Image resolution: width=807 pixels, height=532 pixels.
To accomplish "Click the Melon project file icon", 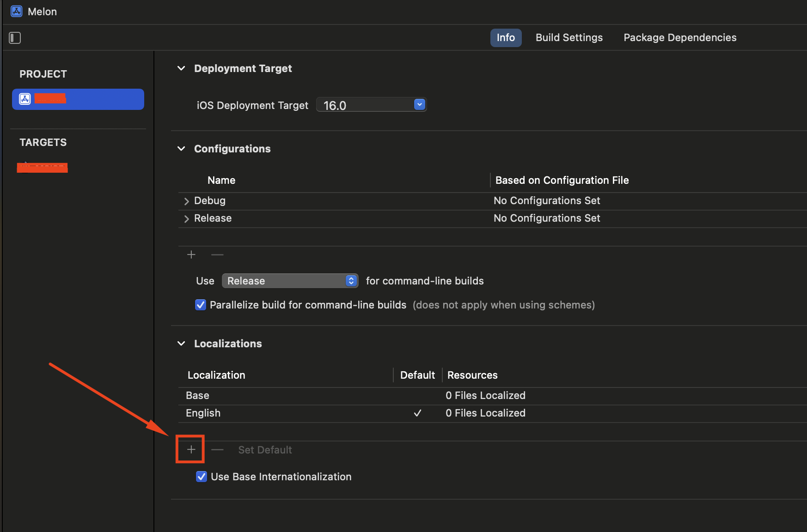I will (x=17, y=12).
